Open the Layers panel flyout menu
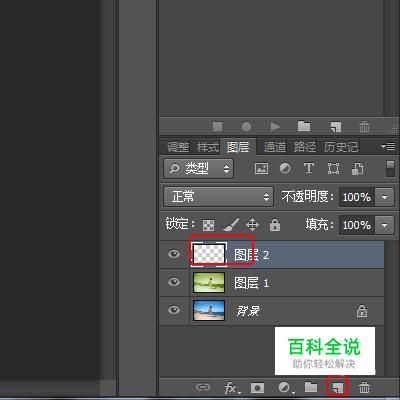This screenshot has width=400, height=400. (388, 146)
